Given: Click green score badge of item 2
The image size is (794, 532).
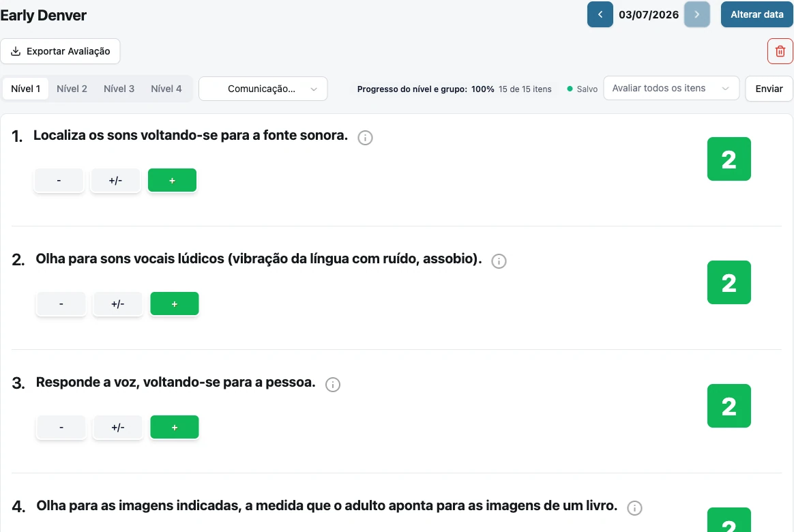Looking at the screenshot, I should tap(729, 282).
